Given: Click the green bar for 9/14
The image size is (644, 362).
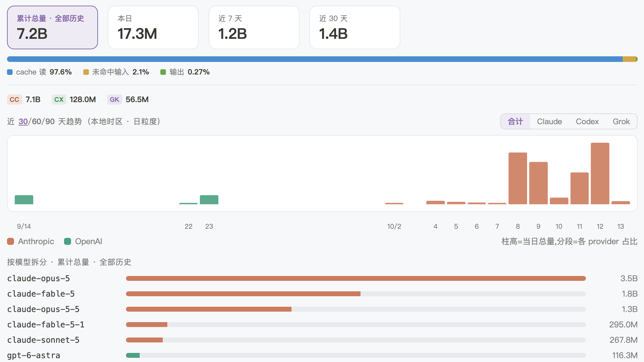Looking at the screenshot, I should pos(24,200).
